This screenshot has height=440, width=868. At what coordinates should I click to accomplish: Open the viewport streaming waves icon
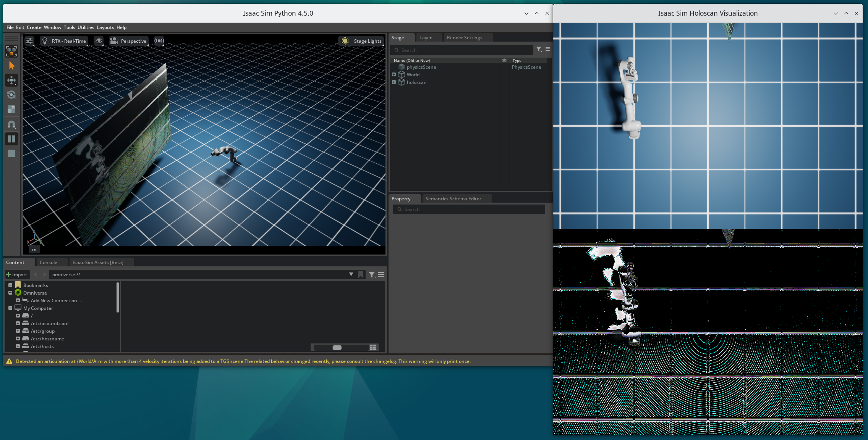pos(159,41)
